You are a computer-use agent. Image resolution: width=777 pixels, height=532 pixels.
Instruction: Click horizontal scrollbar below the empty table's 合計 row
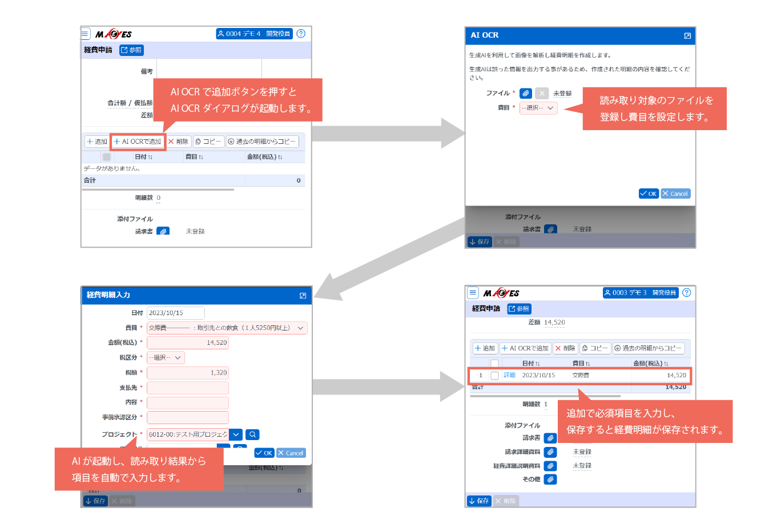(158, 190)
